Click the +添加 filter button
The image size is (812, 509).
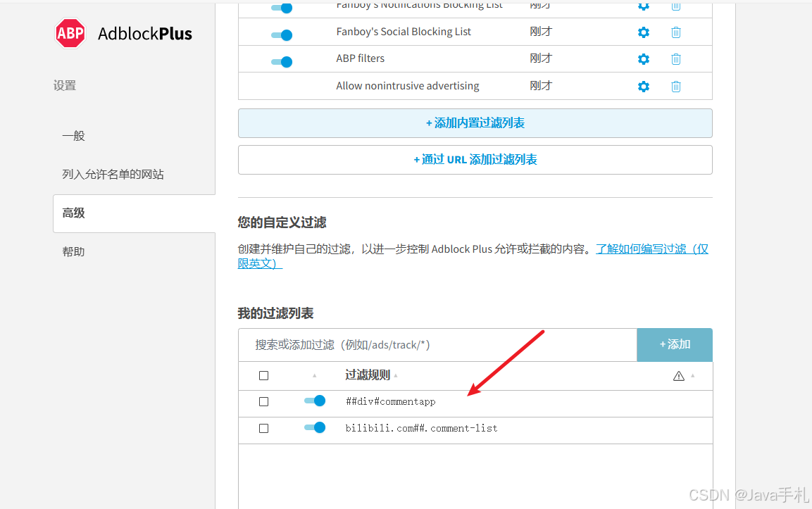pos(675,345)
